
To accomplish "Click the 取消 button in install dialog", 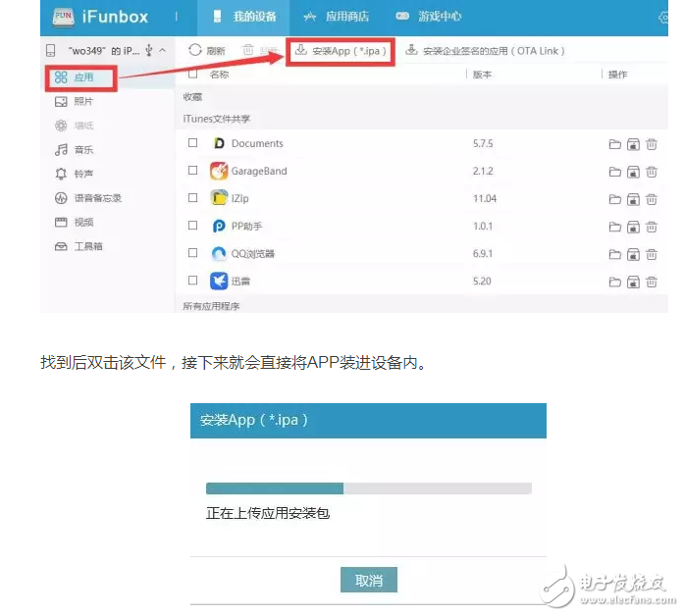I will (x=369, y=580).
